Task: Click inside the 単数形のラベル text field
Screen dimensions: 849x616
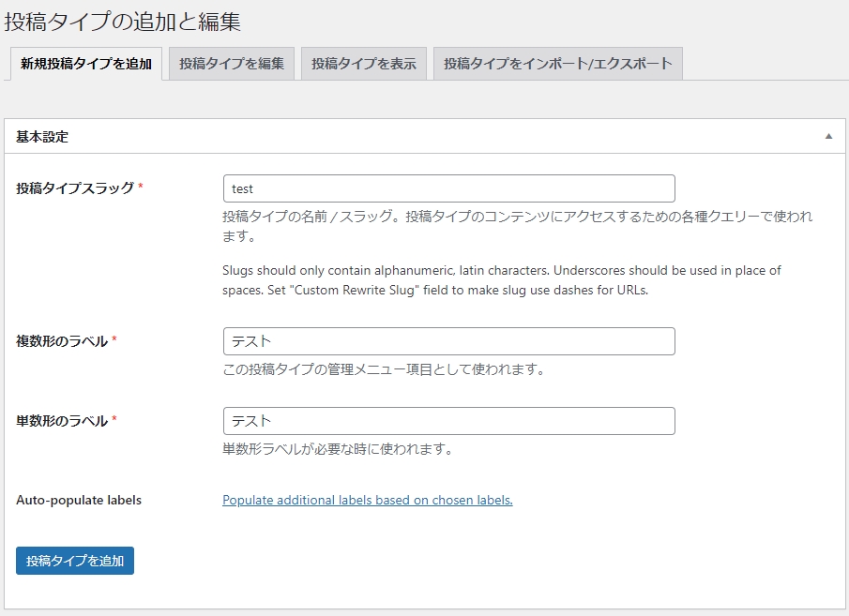Action: pos(448,420)
